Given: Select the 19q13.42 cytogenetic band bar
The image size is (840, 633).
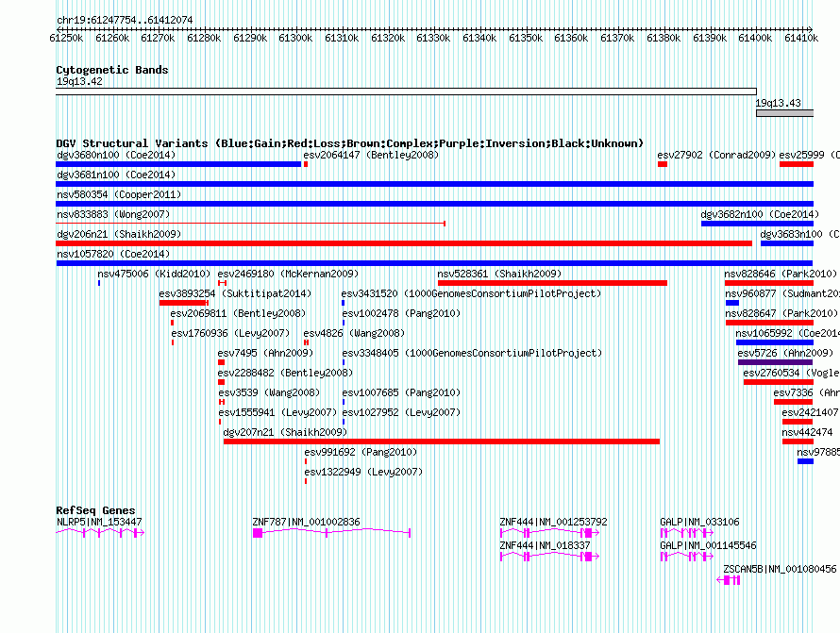Looking at the screenshot, I should tap(406, 92).
